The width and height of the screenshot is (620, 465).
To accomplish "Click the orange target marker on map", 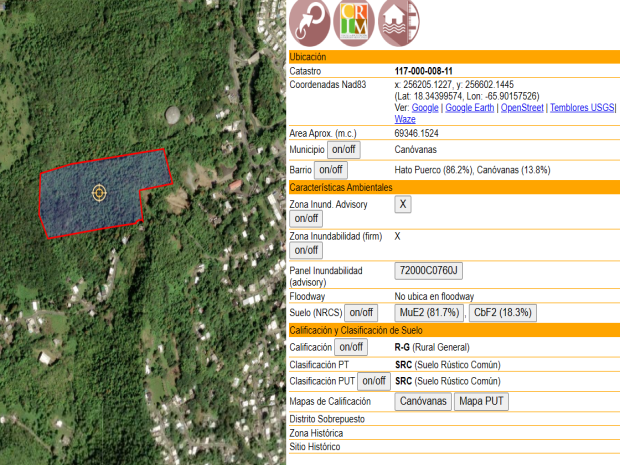I will tap(99, 192).
